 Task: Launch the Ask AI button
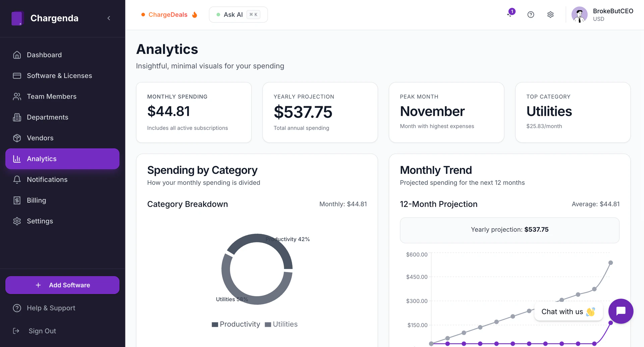[x=238, y=15]
